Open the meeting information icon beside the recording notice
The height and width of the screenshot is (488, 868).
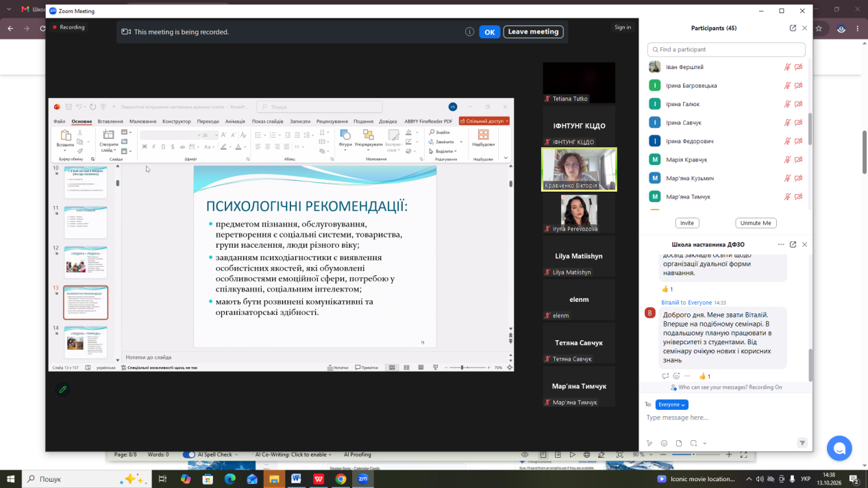[x=469, y=31]
